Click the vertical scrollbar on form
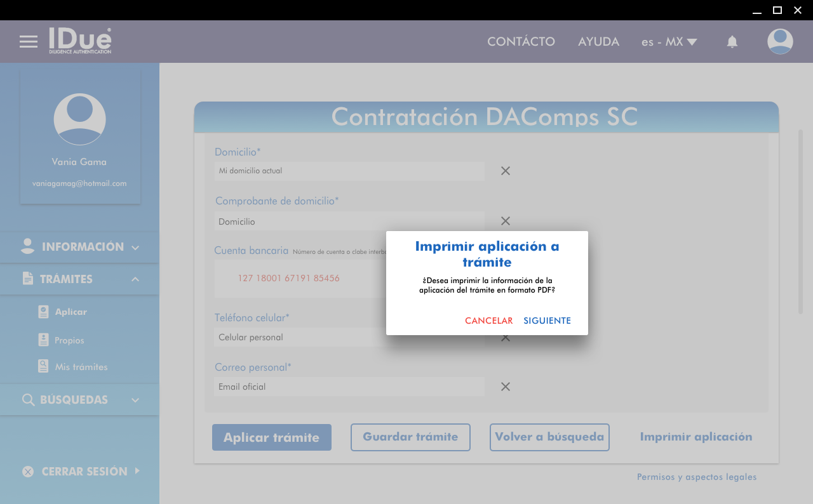 (800, 221)
